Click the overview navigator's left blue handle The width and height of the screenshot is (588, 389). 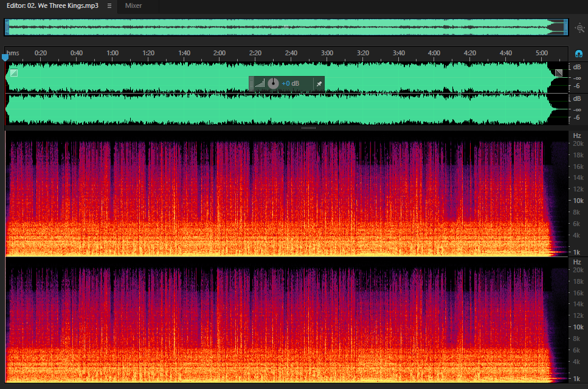click(x=7, y=27)
